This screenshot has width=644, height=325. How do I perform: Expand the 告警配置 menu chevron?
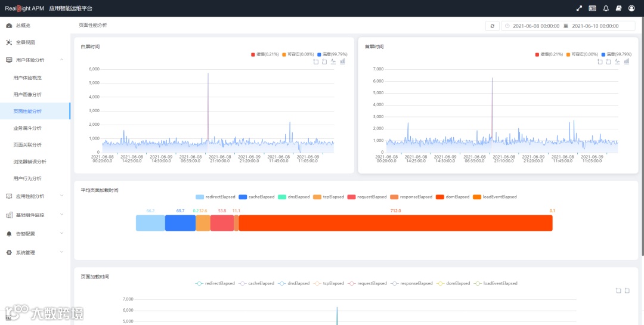(61, 233)
